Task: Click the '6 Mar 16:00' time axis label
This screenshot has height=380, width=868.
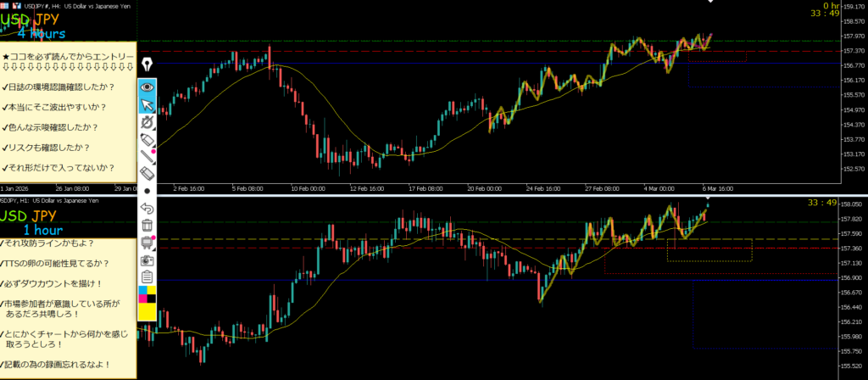Action: (718, 189)
